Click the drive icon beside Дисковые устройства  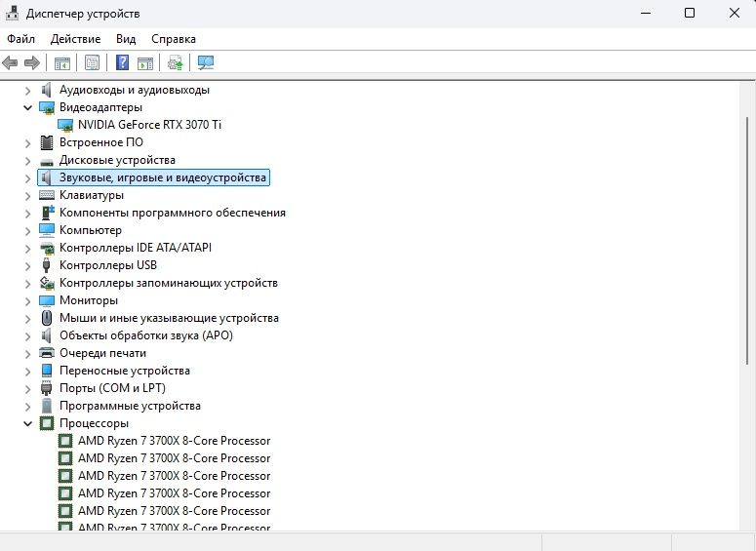(47, 162)
